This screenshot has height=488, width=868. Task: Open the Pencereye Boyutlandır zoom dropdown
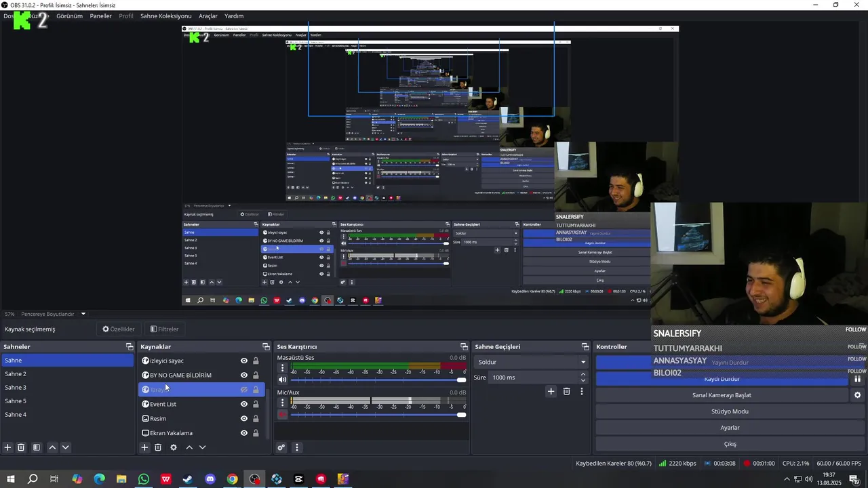[x=54, y=314]
